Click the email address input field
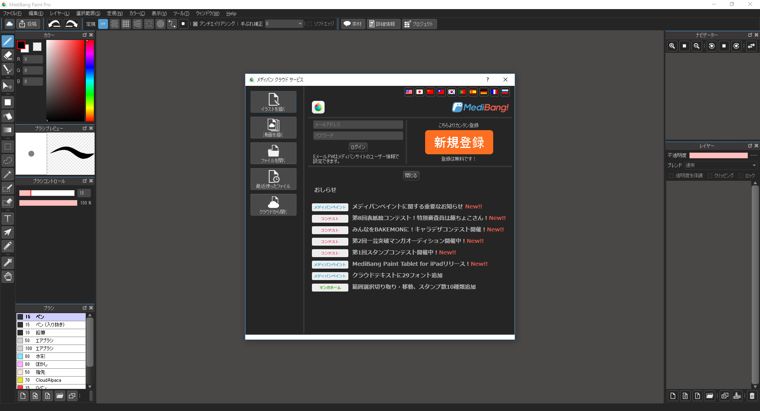 (358, 125)
